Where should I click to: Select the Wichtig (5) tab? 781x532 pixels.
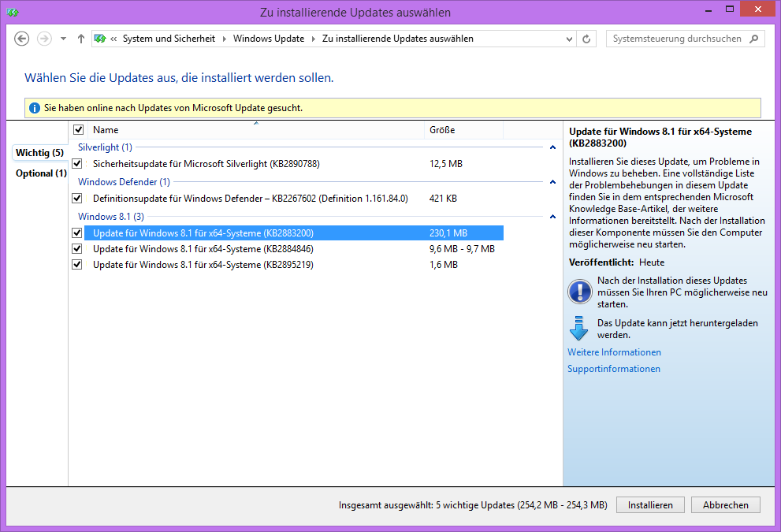pos(40,152)
